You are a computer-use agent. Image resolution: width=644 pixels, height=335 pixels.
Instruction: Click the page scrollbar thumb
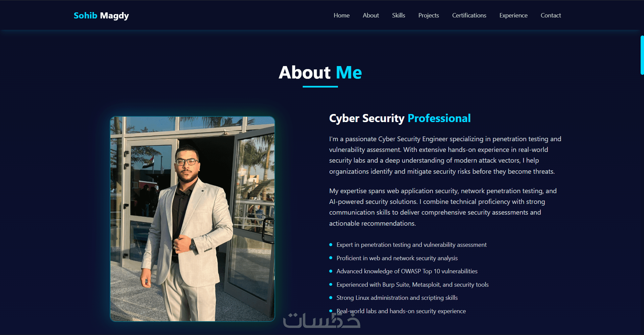642,55
